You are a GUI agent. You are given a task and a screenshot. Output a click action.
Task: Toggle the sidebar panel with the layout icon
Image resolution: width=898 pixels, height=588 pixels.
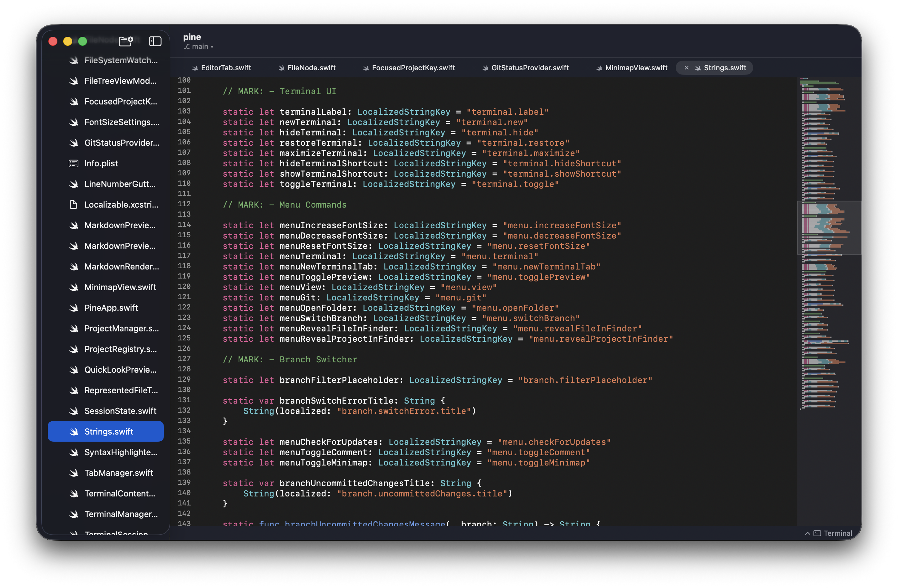[x=155, y=41]
